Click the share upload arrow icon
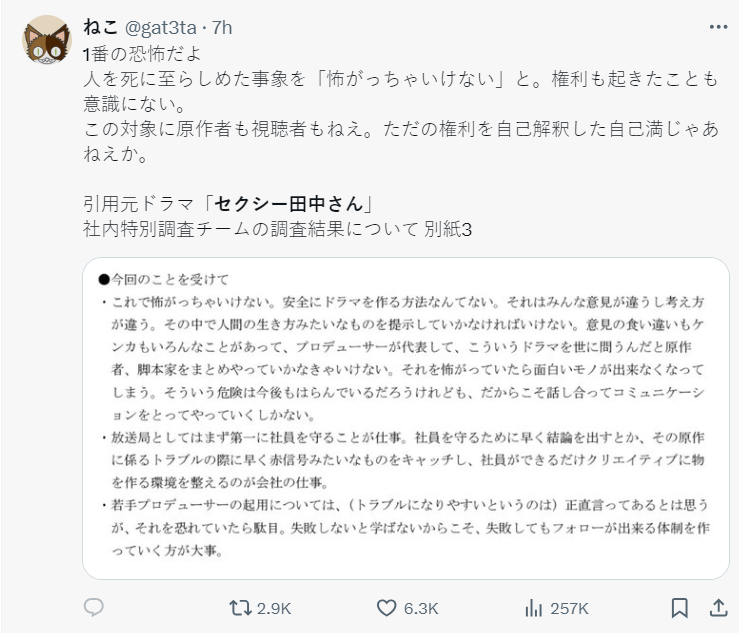 tap(717, 607)
